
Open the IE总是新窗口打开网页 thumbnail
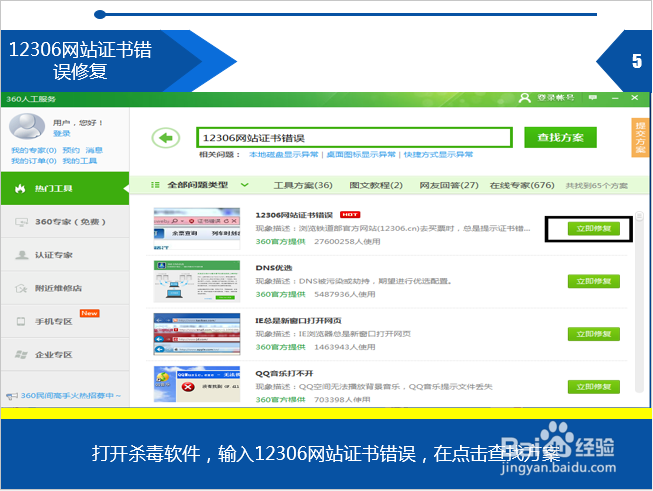[x=197, y=334]
